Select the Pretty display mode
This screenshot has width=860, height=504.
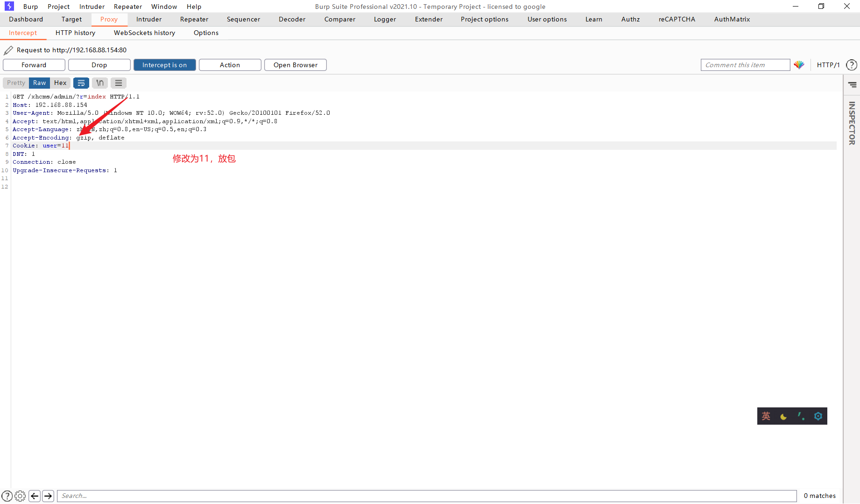coord(15,83)
